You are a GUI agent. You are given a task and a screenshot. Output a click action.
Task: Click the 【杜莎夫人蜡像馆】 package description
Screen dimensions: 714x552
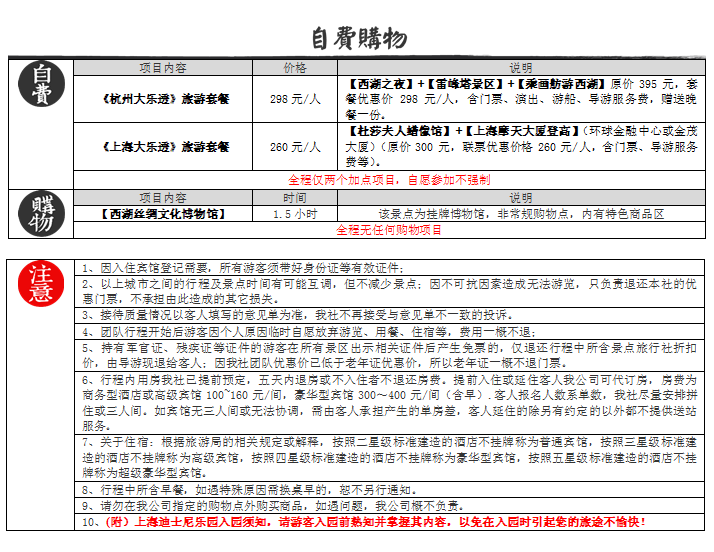coord(521,147)
